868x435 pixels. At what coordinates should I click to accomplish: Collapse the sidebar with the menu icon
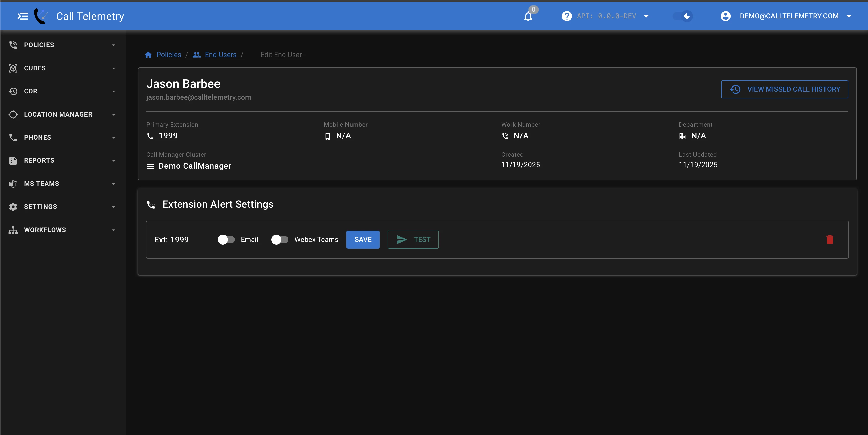point(23,16)
